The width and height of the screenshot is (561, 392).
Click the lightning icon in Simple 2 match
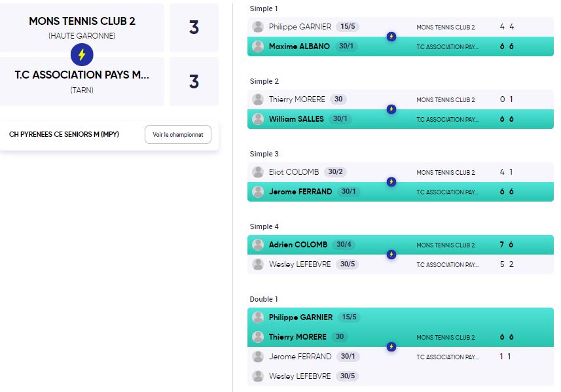[x=391, y=109]
